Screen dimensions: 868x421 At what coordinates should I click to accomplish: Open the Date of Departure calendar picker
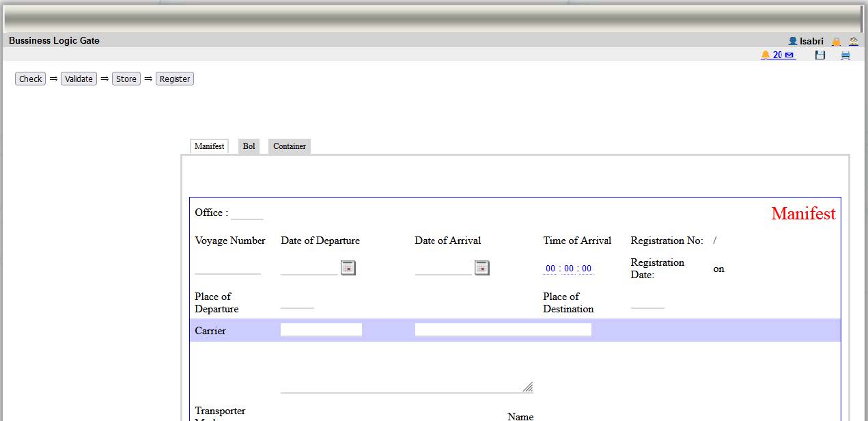click(348, 268)
